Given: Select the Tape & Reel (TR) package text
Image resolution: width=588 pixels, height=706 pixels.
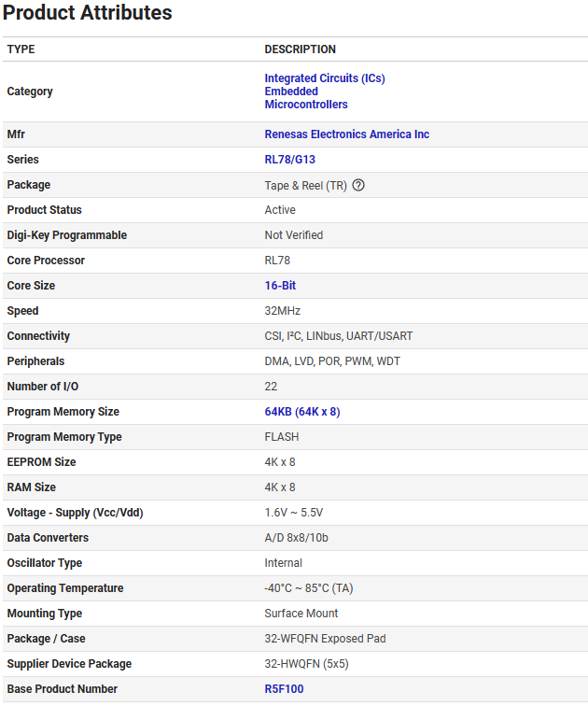Looking at the screenshot, I should [x=305, y=186].
